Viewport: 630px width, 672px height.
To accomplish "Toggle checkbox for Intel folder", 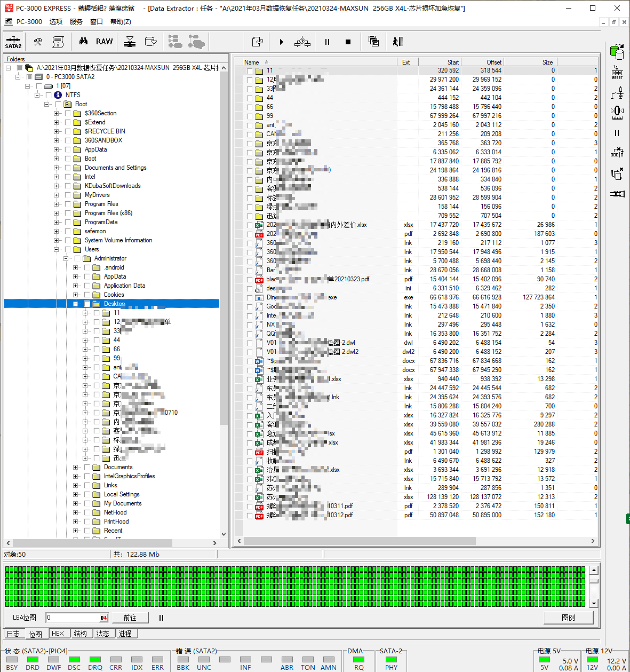I will (x=68, y=177).
